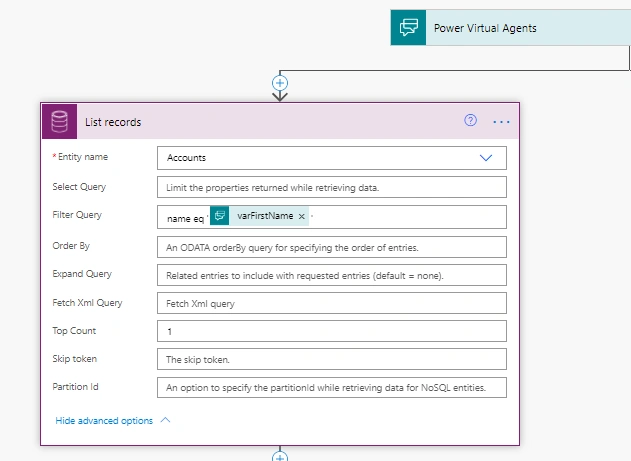Open help for List records action
631x461 pixels.
pos(470,120)
